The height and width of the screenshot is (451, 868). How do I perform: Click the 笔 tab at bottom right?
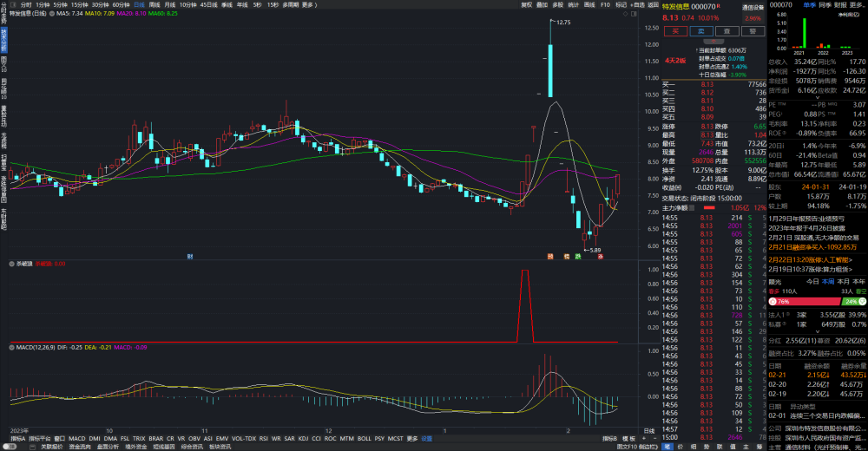[667, 447]
